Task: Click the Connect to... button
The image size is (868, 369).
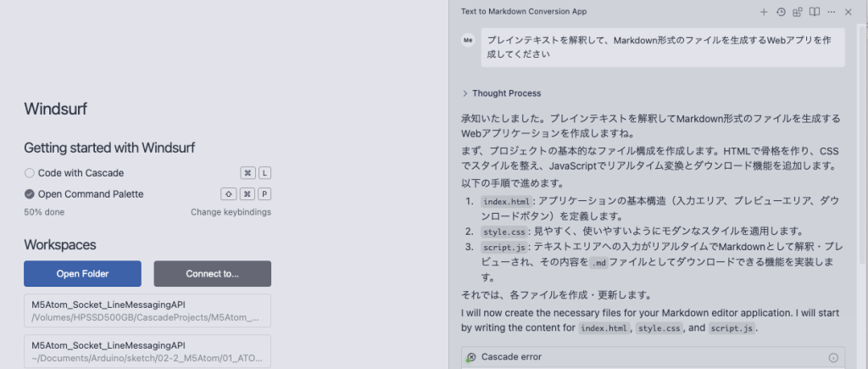Action: click(213, 274)
